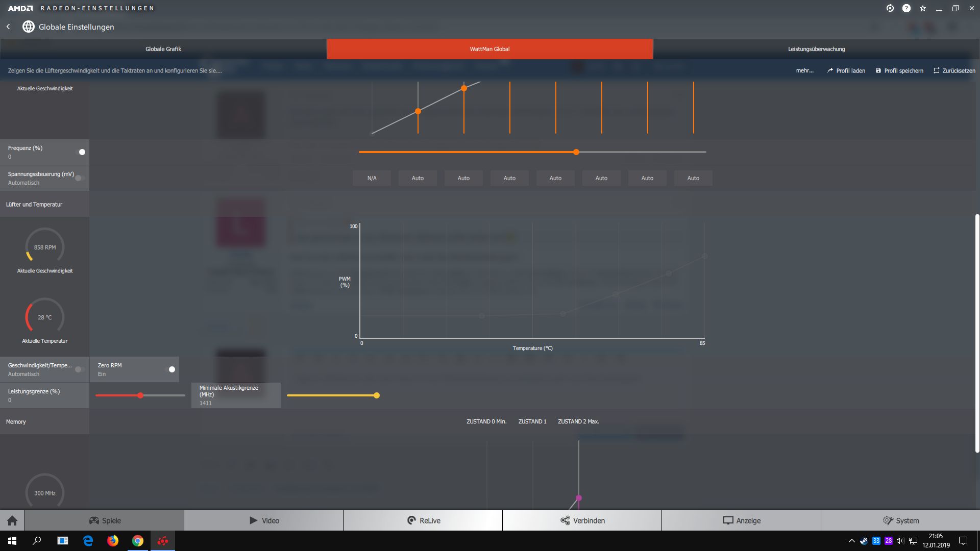
Task: Toggle Geschwindigkeit/Temperatur automatic switch
Action: [79, 369]
